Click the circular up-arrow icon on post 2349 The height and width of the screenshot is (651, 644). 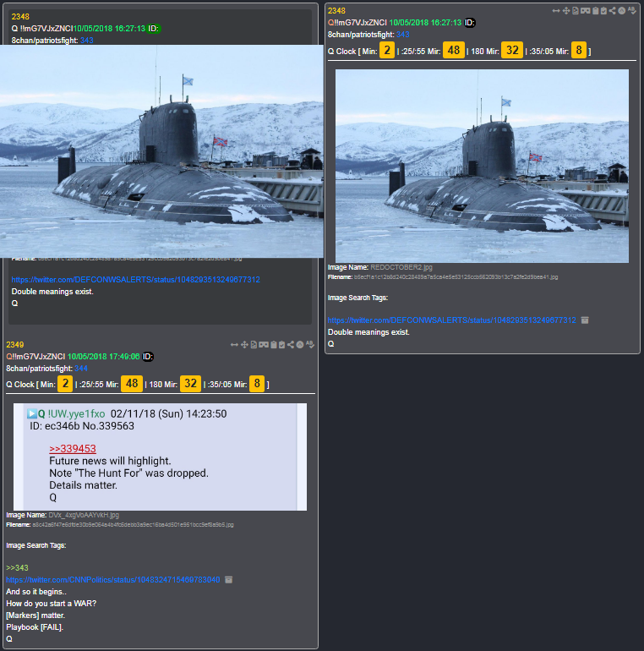click(x=299, y=345)
